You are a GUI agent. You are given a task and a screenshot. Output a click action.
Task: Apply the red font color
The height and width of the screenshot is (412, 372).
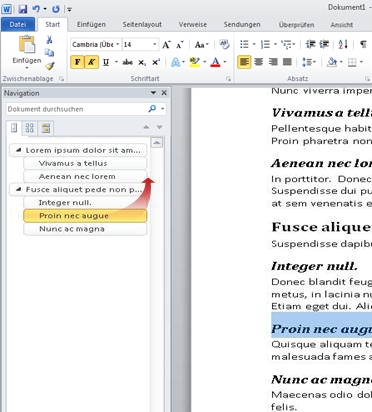coord(215,62)
